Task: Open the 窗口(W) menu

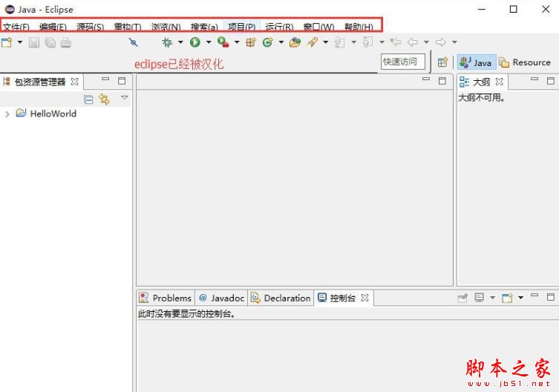Action: [318, 27]
